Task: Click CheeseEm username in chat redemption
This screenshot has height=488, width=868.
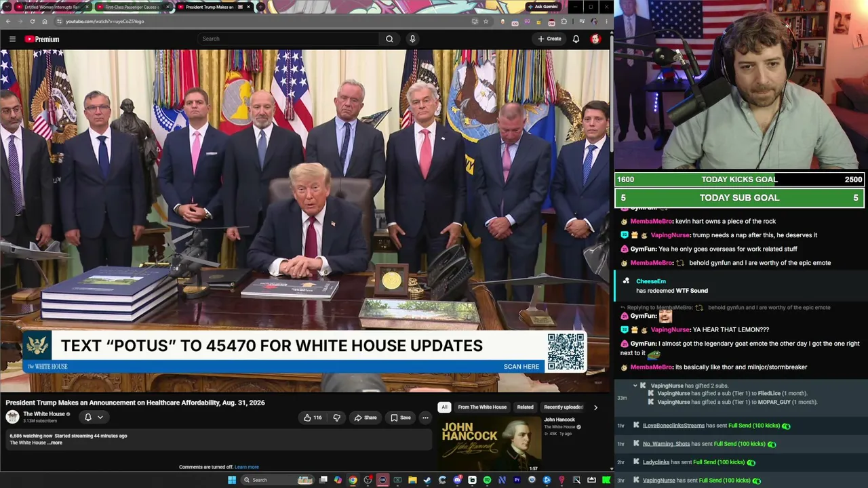Action: (651, 281)
